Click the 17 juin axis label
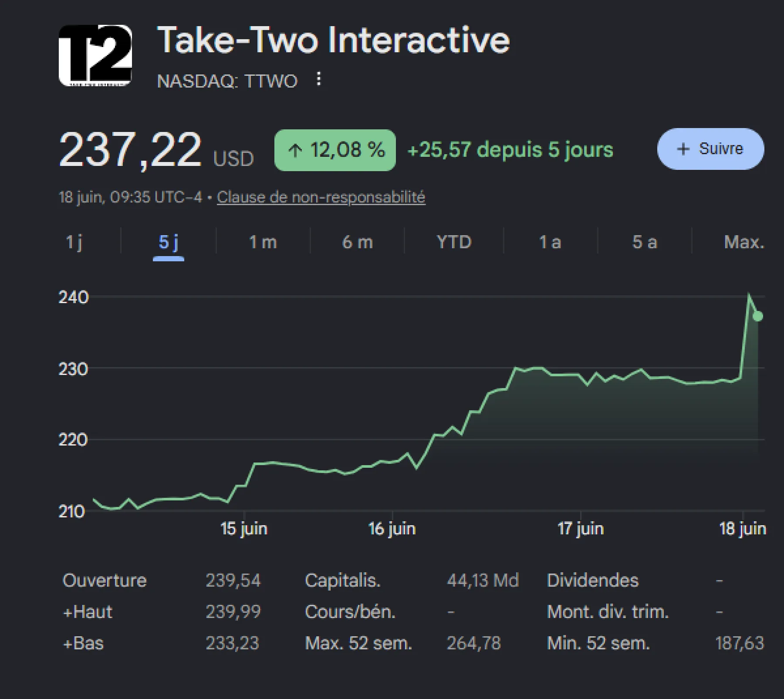The height and width of the screenshot is (699, 784). point(581,529)
